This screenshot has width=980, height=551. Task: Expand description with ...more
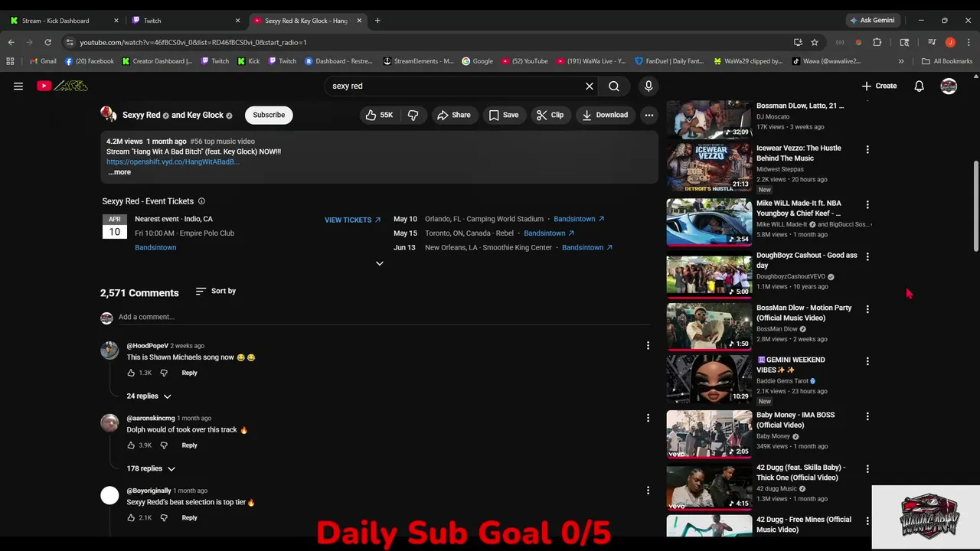(119, 172)
